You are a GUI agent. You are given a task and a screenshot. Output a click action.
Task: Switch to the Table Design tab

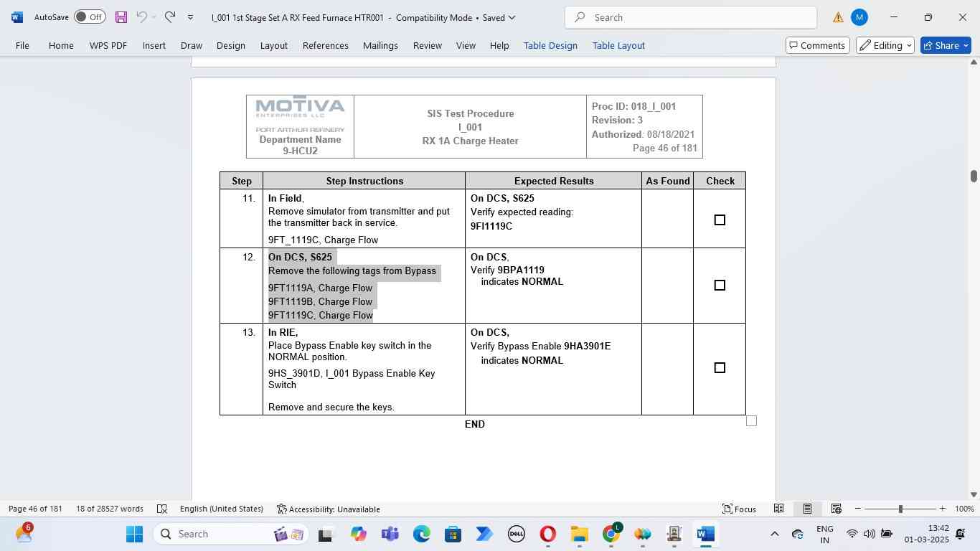550,45
